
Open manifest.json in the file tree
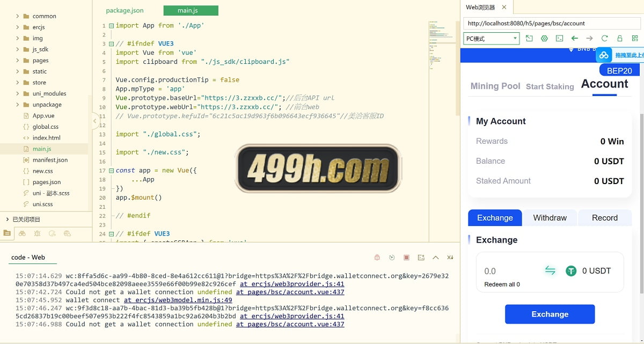(x=50, y=160)
